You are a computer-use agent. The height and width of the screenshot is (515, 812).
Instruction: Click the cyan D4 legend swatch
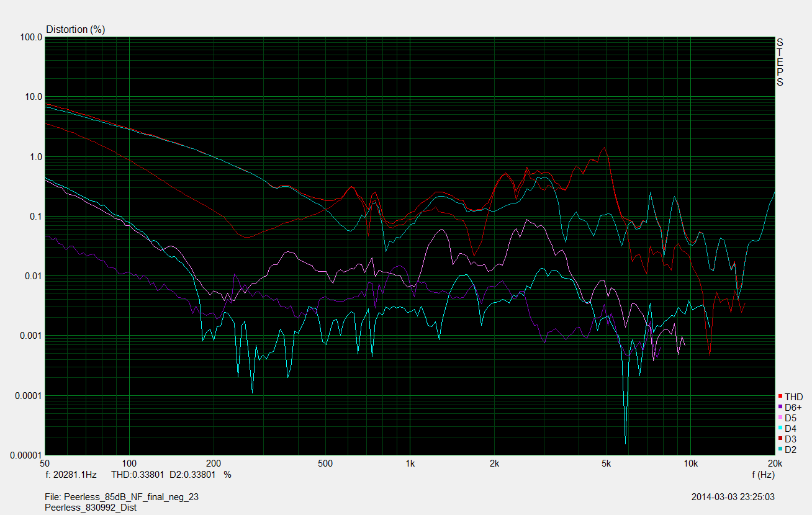click(x=780, y=428)
